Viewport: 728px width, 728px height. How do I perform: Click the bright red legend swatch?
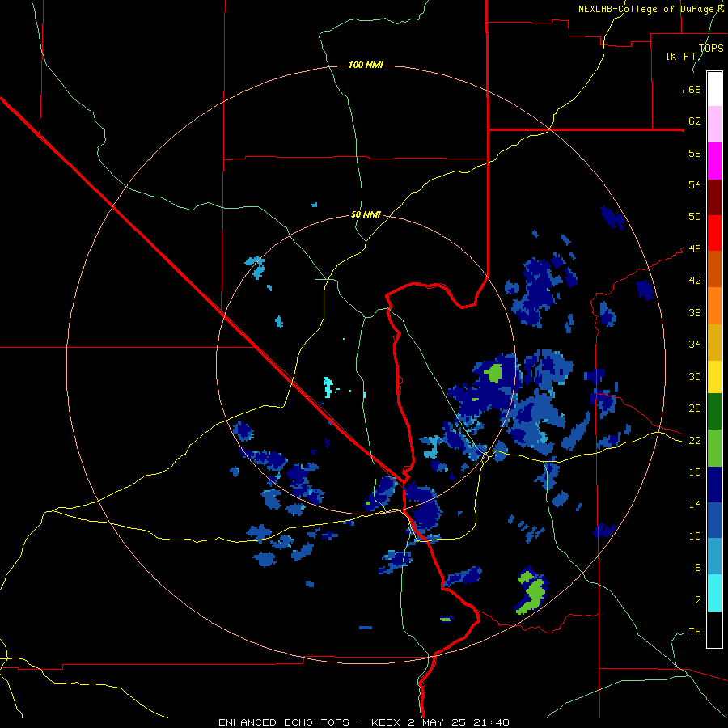714,233
